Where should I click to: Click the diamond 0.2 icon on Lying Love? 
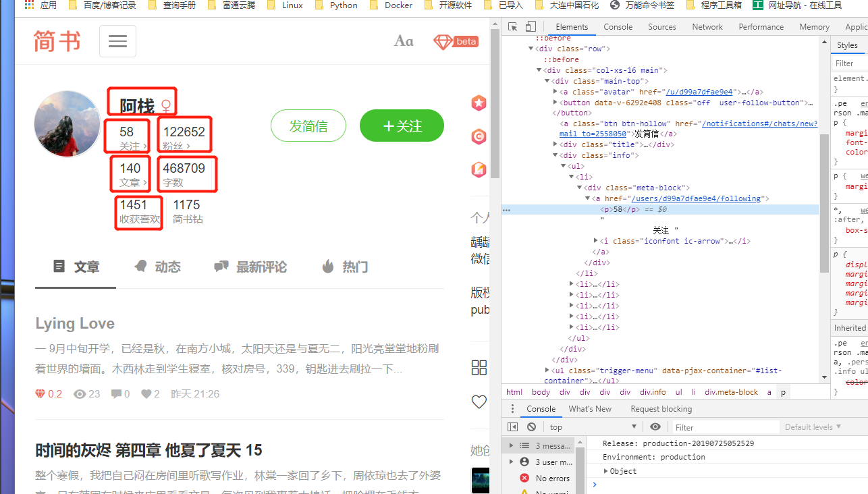point(40,394)
